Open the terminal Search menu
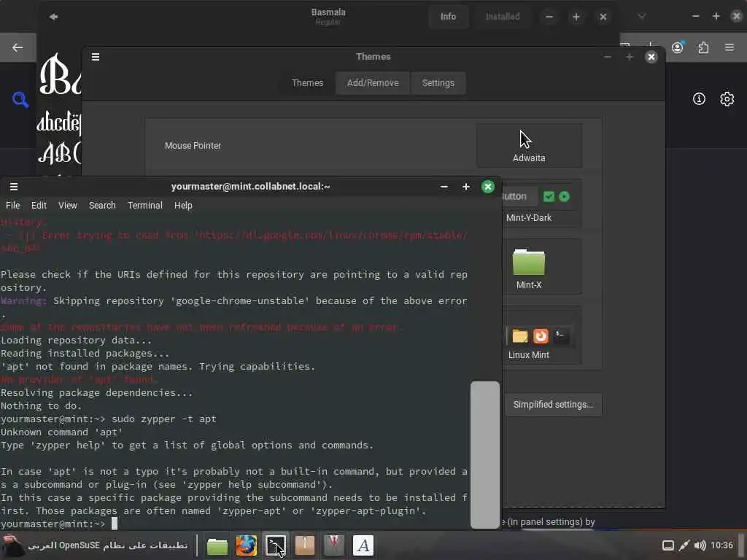This screenshot has height=560, width=747. [x=102, y=205]
